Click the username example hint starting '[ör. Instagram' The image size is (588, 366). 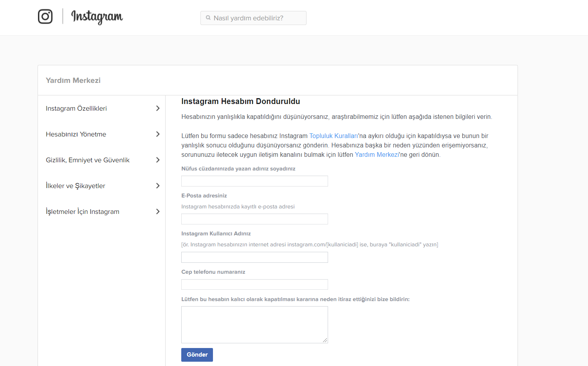[x=310, y=244]
